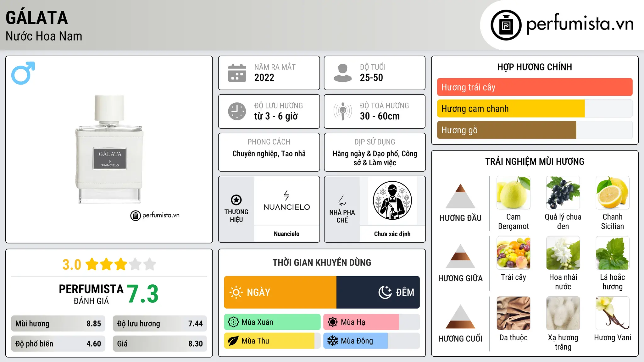Screen dimensions: 644x362
Task: Click the Mùa Hạ season bar
Action: pyautogui.click(x=372, y=322)
